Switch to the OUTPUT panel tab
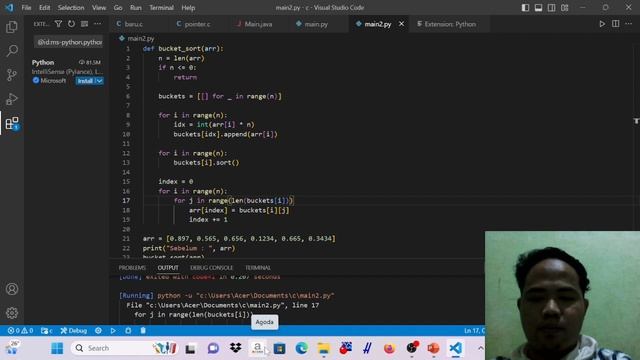 (x=168, y=268)
